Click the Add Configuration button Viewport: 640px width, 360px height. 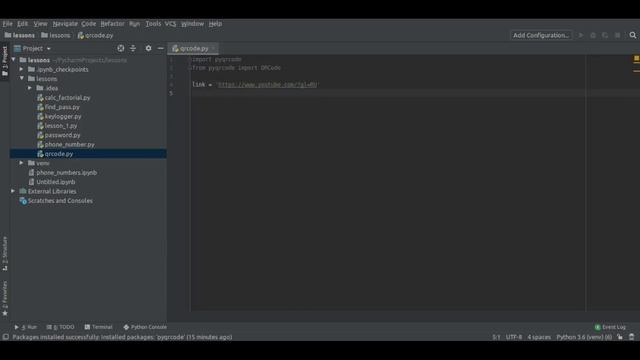541,35
